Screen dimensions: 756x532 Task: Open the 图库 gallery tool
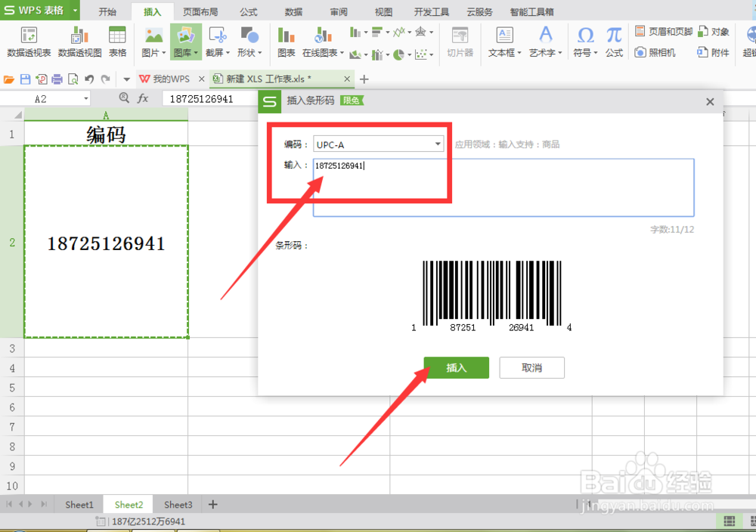(186, 42)
